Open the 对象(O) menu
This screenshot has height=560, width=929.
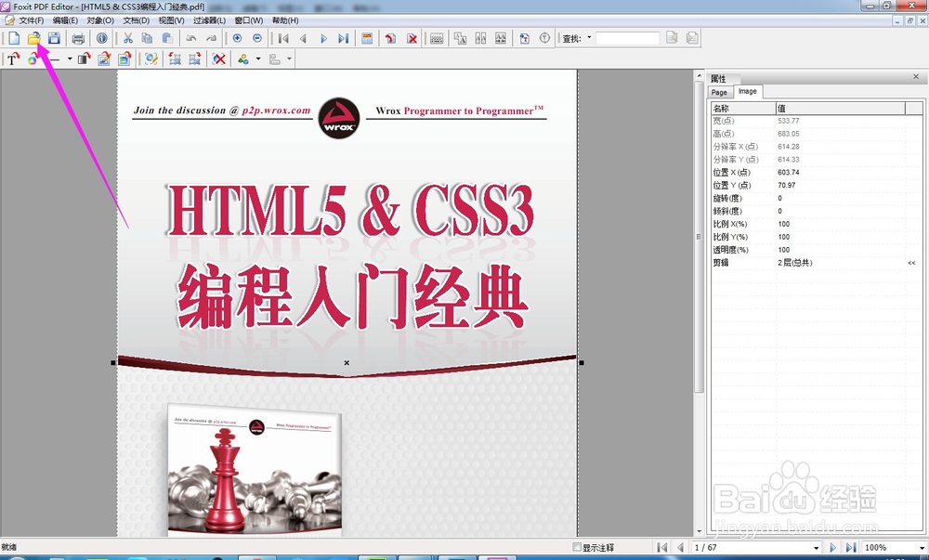point(100,20)
